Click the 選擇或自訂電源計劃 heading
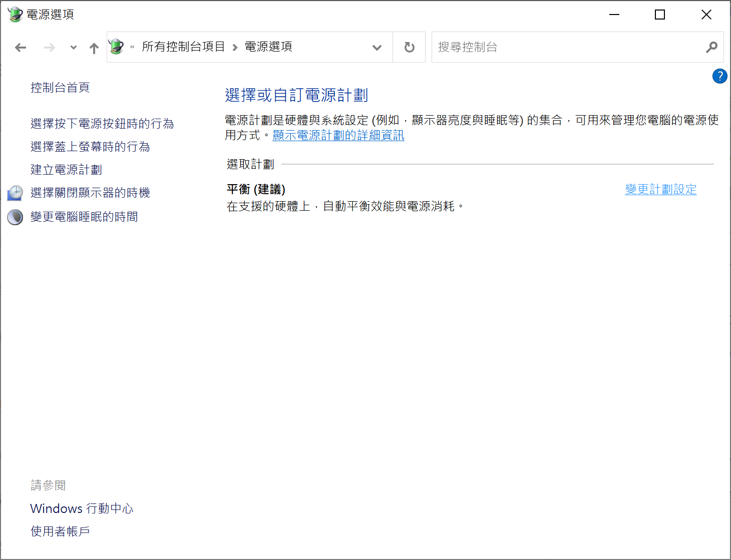The width and height of the screenshot is (731, 560). coord(296,95)
